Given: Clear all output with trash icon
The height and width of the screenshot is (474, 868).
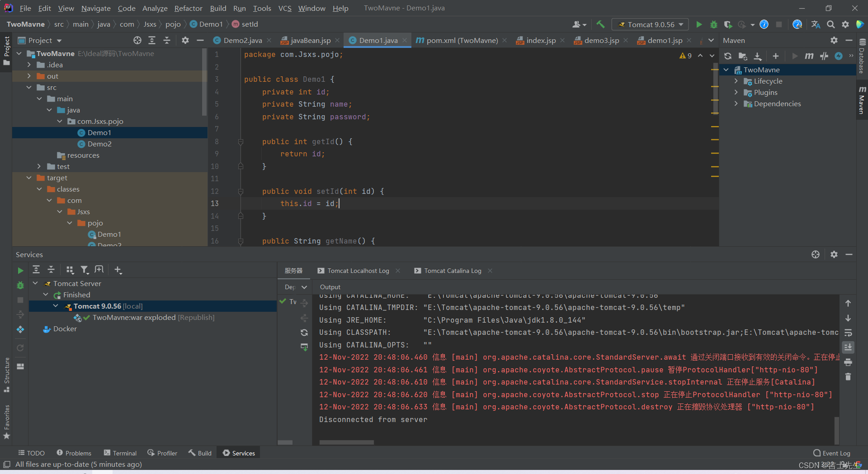Looking at the screenshot, I should click(848, 376).
